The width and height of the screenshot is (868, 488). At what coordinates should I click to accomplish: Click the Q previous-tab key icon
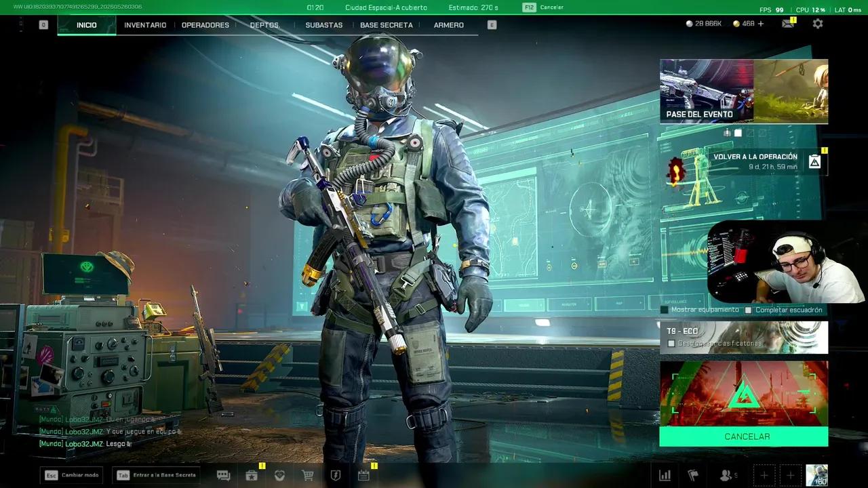[43, 25]
